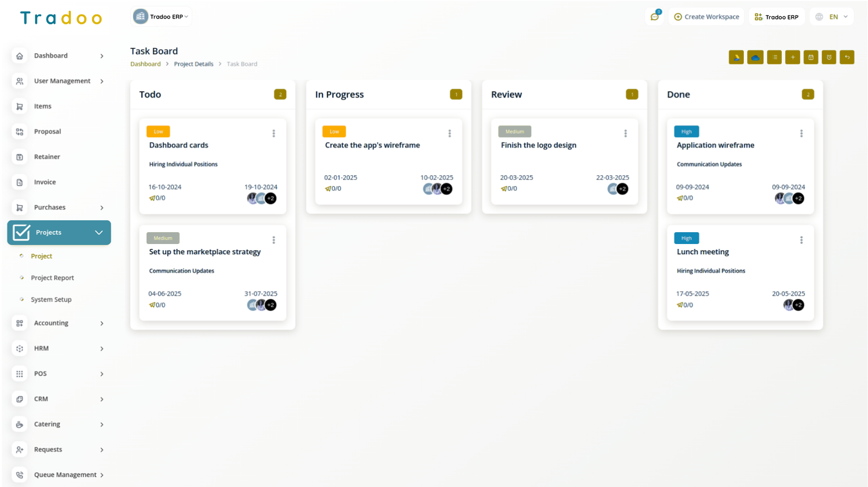Open Project Report in the sidebar

[52, 278]
